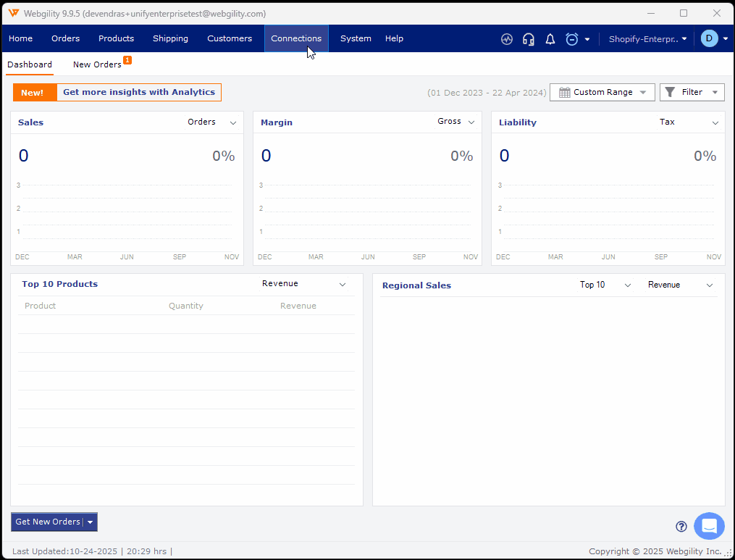The height and width of the screenshot is (560, 735).
Task: Click the Get New Orders button
Action: coord(47,522)
